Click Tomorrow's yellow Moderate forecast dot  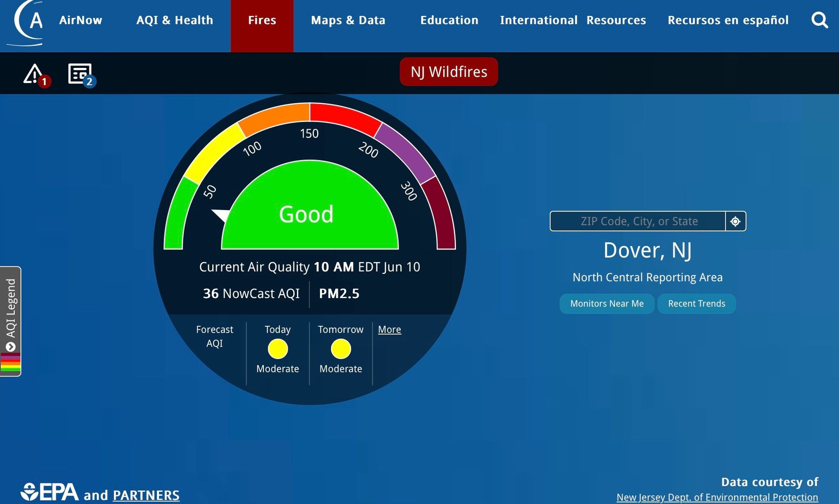[341, 349]
